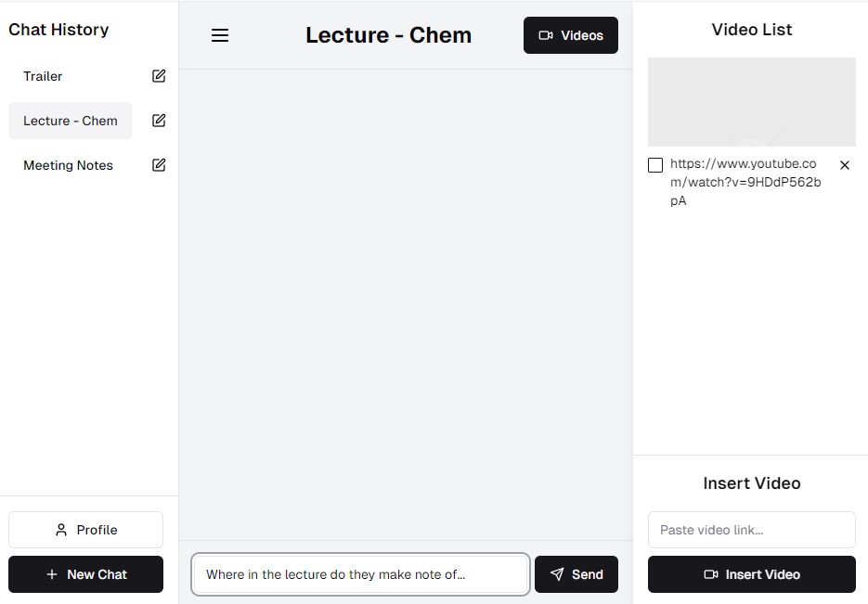The height and width of the screenshot is (604, 868).
Task: Click the Paste video link field
Action: coord(751,530)
